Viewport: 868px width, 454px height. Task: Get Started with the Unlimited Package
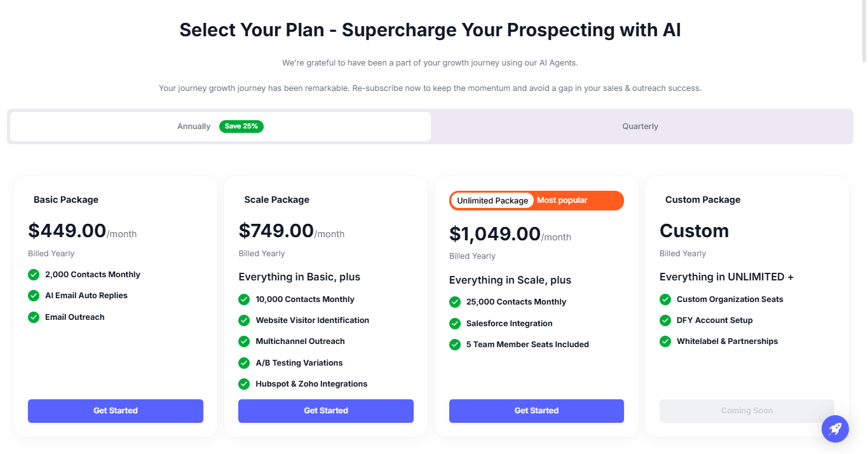(x=536, y=411)
